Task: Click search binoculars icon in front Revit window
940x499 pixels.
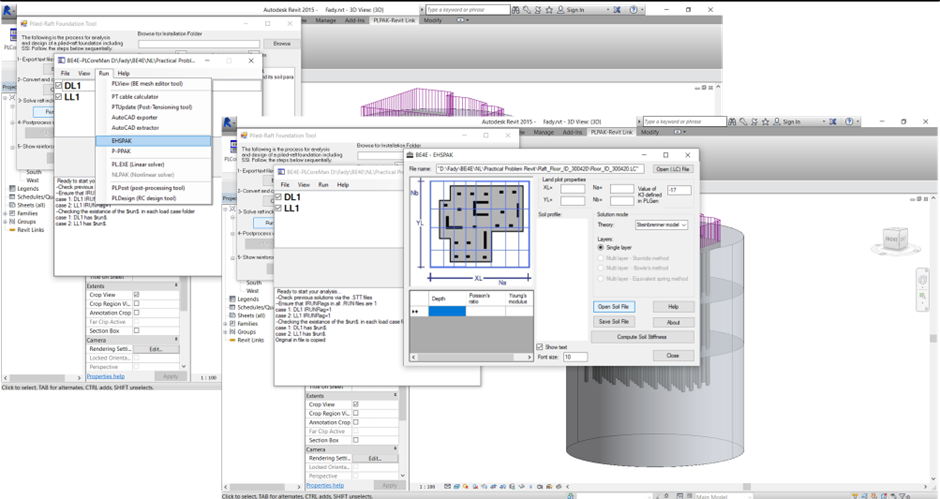Action: point(733,122)
